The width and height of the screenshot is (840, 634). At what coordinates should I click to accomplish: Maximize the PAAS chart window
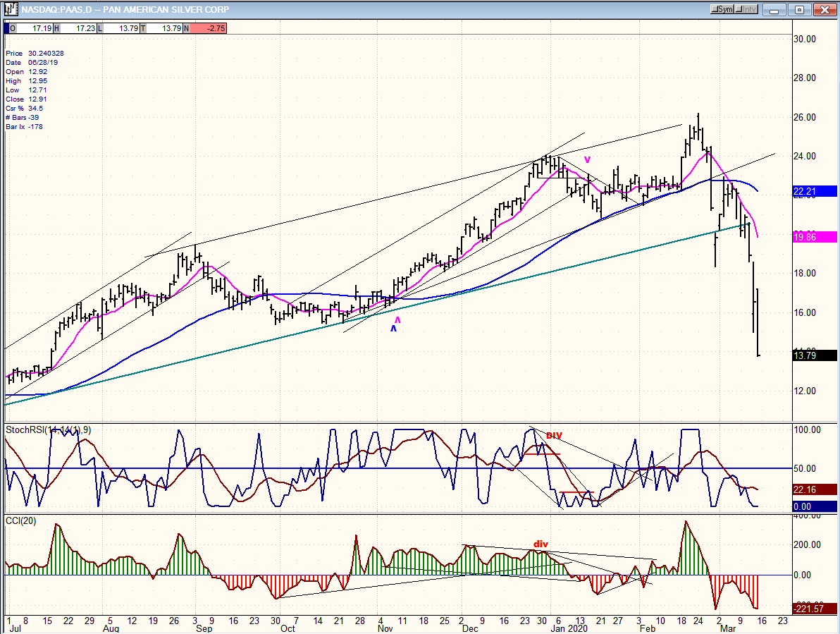pyautogui.click(x=800, y=10)
